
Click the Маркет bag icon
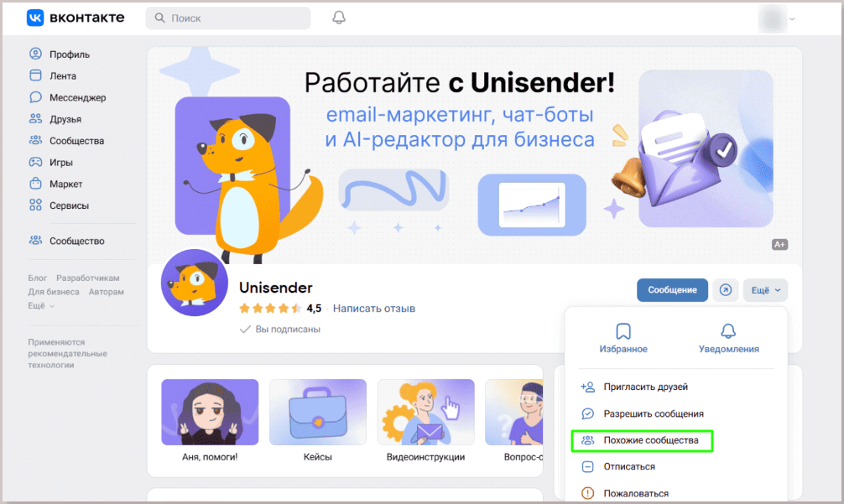point(35,184)
